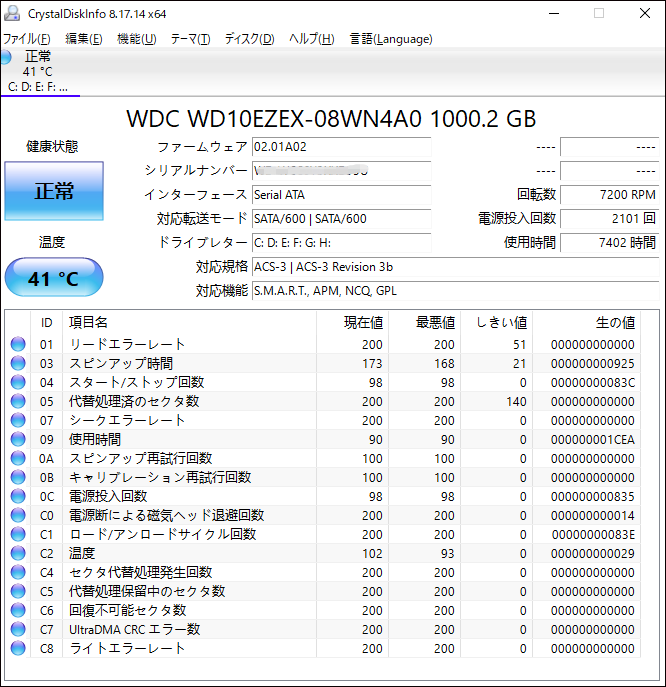This screenshot has height=687, width=666.
Task: Select raw value 000000000029 in 温度 row
Action: pos(593,553)
